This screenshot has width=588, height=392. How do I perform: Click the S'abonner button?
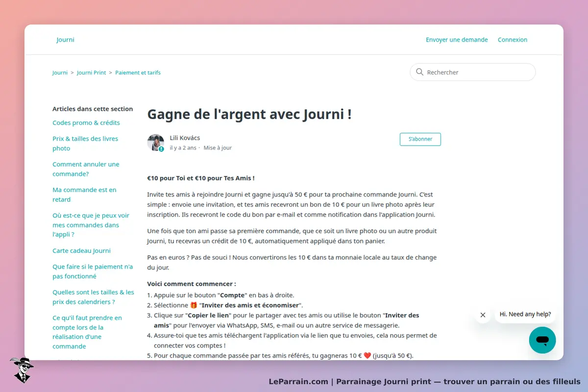click(x=420, y=139)
